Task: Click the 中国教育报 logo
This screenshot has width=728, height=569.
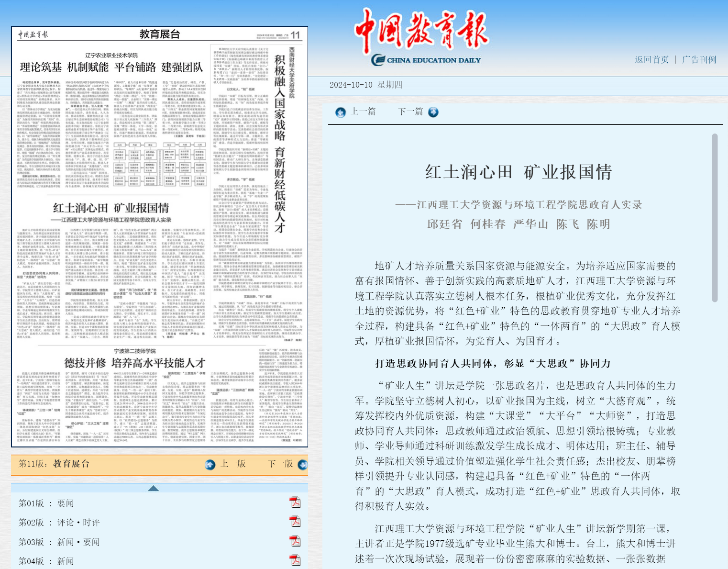Action: [x=420, y=36]
